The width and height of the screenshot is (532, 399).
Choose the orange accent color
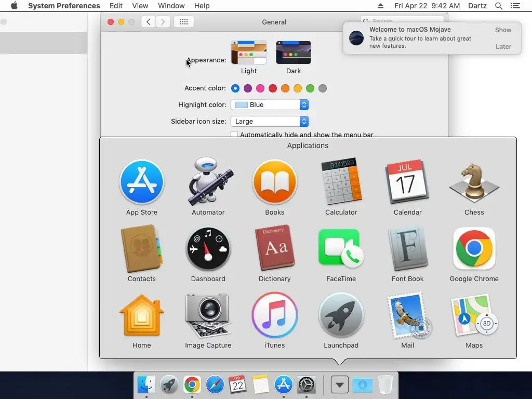point(285,88)
